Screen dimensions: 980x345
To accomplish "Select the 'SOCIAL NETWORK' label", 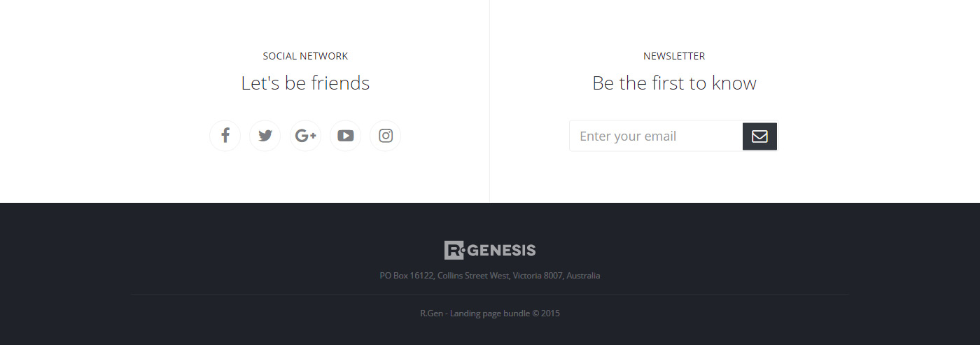I will (x=305, y=56).
